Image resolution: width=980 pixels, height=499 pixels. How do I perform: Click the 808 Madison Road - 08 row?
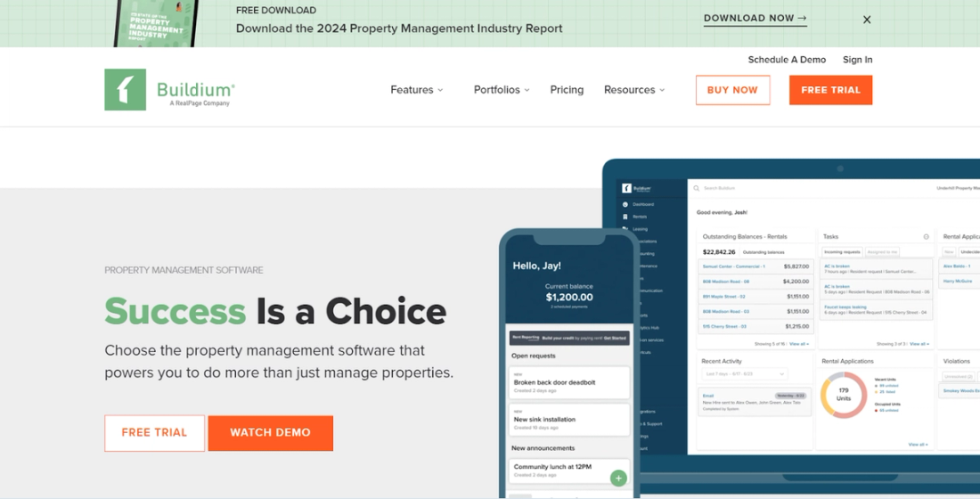tap(755, 282)
